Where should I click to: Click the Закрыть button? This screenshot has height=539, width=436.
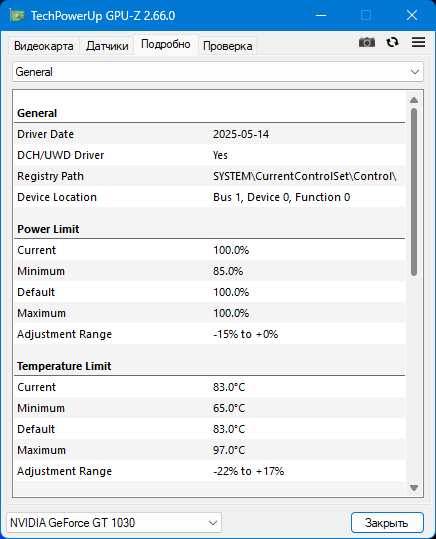coord(387,523)
